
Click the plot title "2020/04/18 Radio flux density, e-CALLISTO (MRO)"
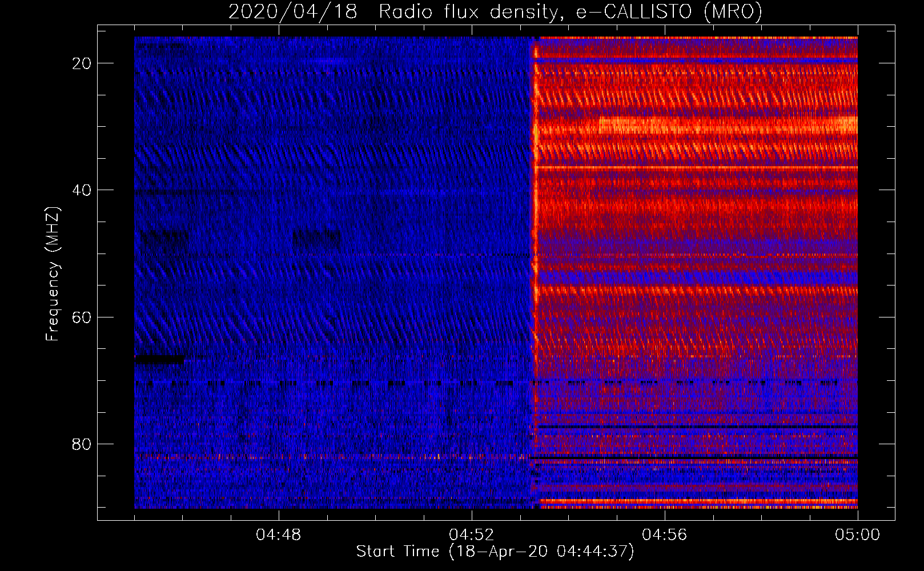point(495,11)
